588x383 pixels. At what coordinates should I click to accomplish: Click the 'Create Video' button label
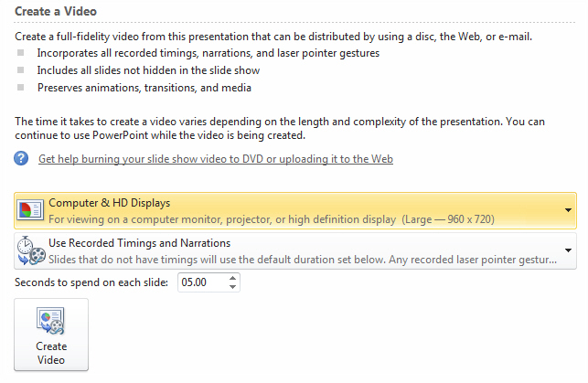51,353
